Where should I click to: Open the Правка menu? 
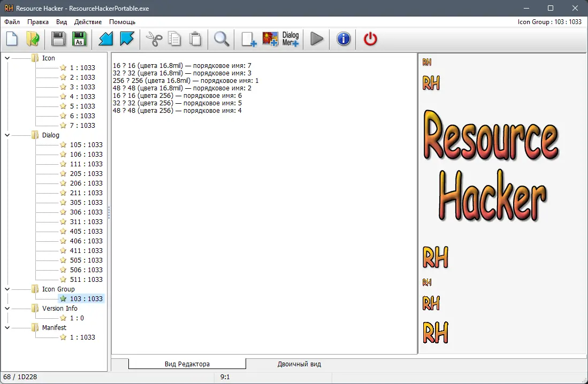coord(38,22)
